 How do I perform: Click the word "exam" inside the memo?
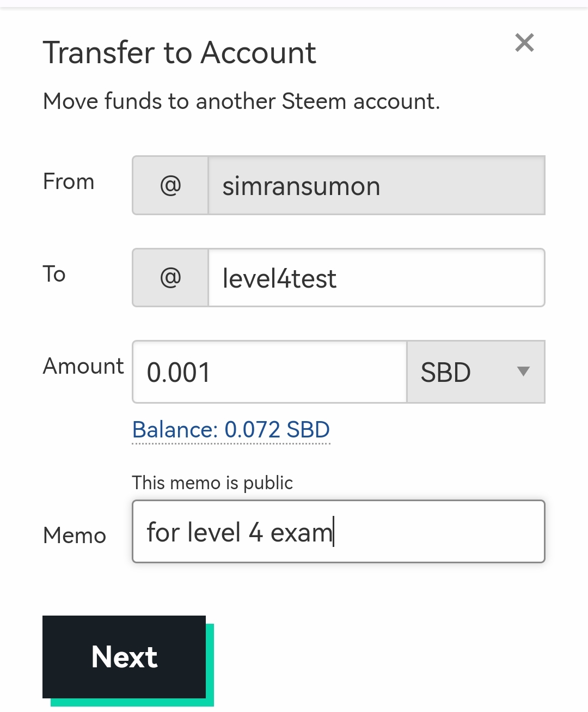pyautogui.click(x=301, y=532)
